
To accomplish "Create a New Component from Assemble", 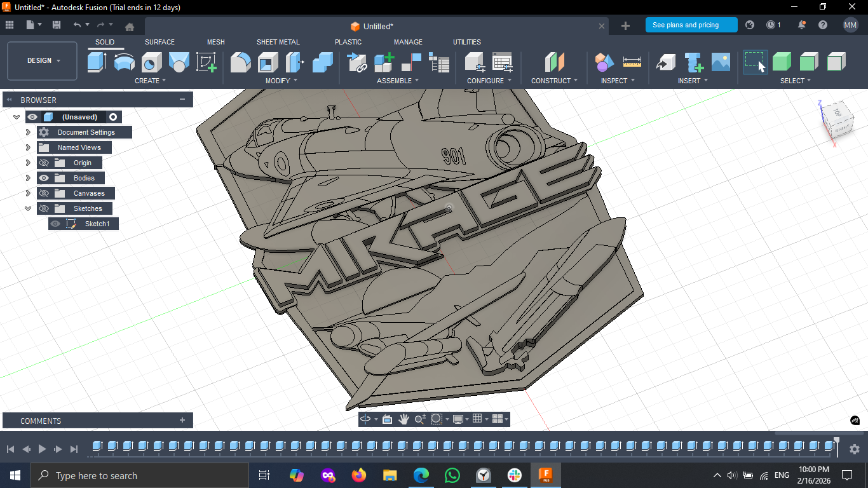I will click(384, 62).
